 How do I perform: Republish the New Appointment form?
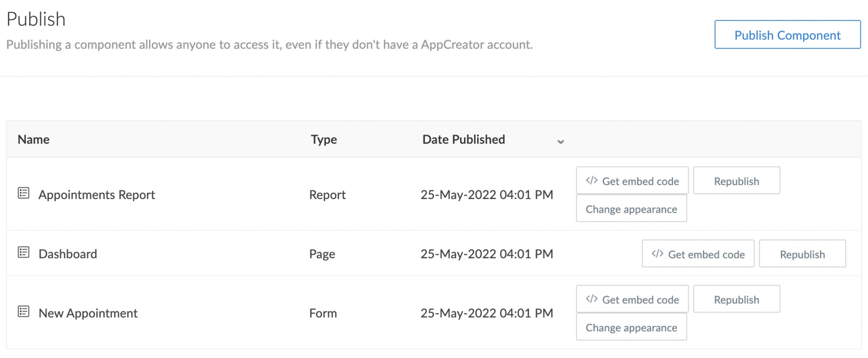736,299
